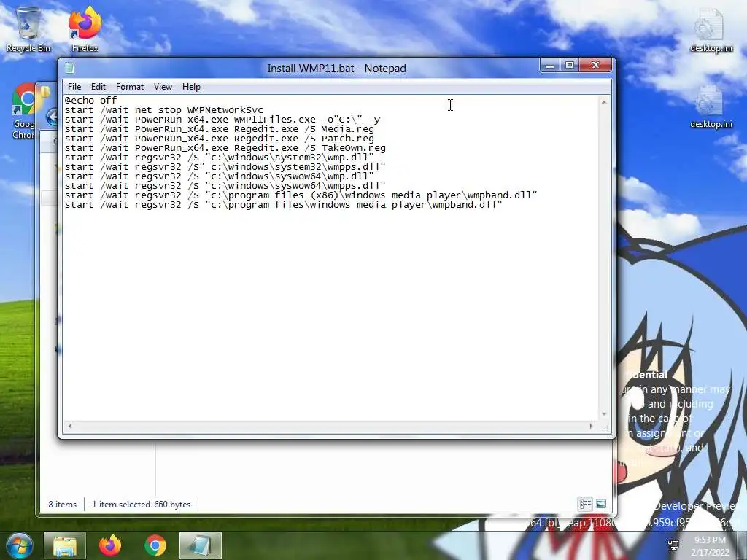
Task: Click the network icon in system tray
Action: (x=673, y=545)
